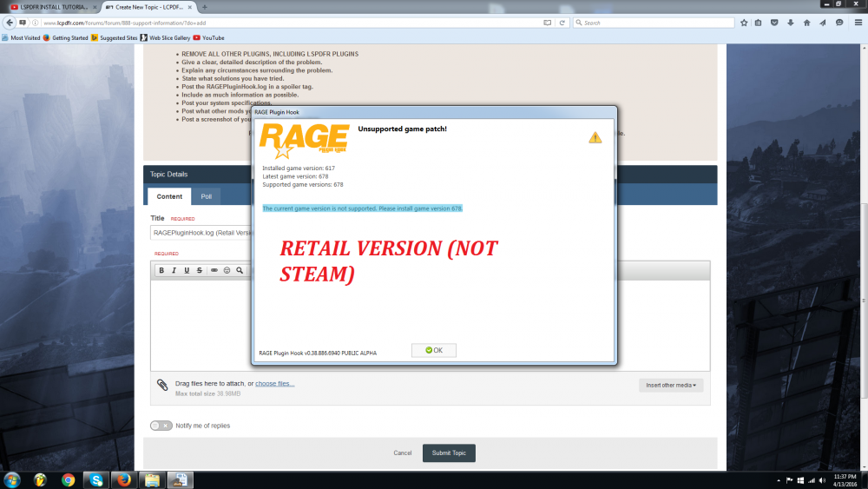Viewport: 868px width, 489px height.
Task: Apply Bold formatting in the editor
Action: tap(161, 270)
